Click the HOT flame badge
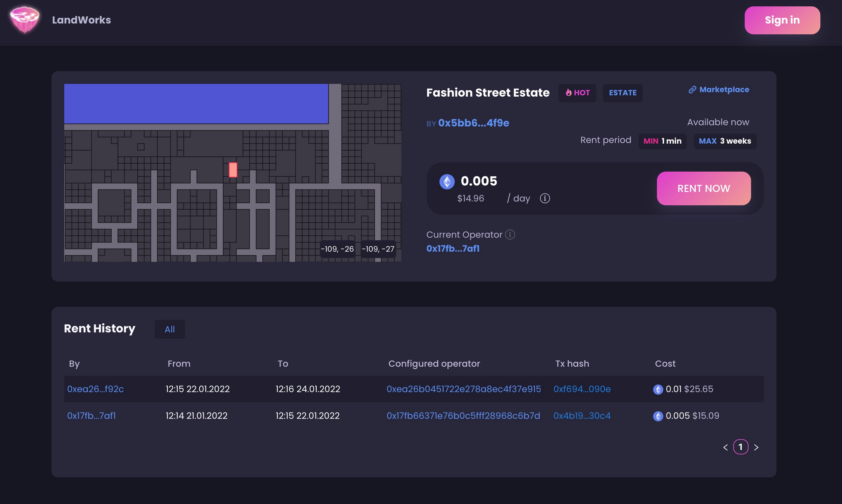The height and width of the screenshot is (504, 842). (577, 93)
